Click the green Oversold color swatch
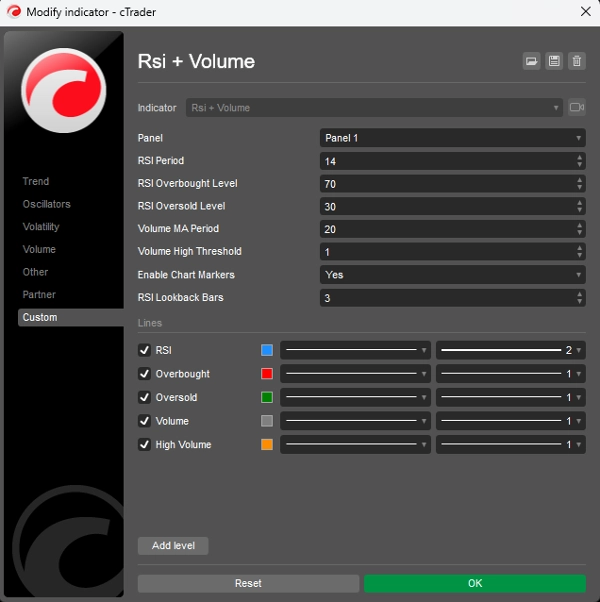Viewport: 600px width, 602px height. (x=267, y=397)
